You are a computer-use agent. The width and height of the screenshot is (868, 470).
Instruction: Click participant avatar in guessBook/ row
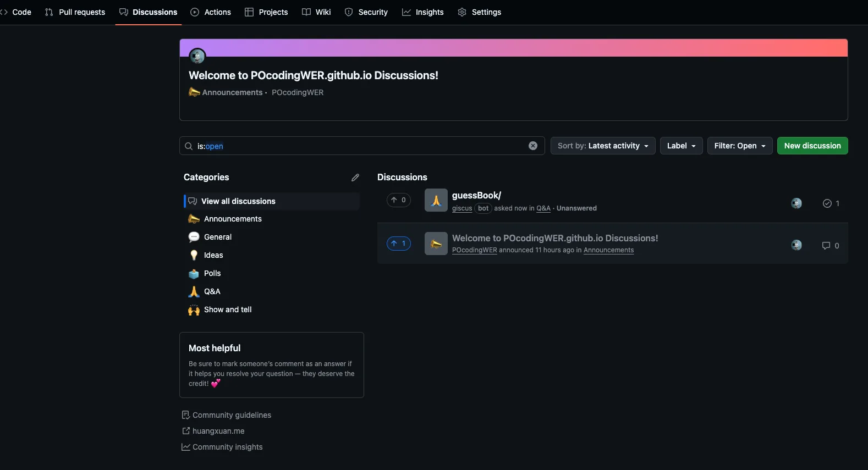(796, 203)
